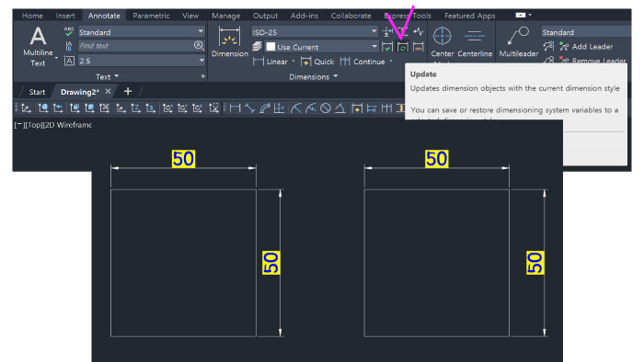Click the Aligned dimension toolbar icon
The image size is (644, 362).
(249, 108)
